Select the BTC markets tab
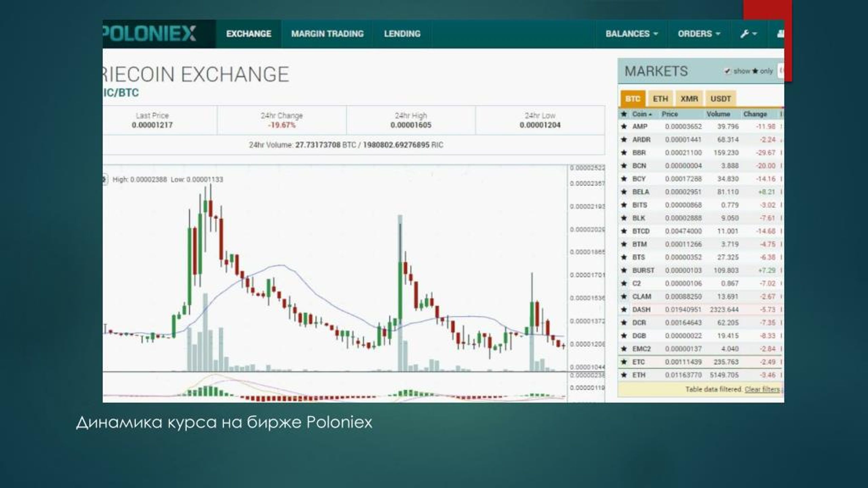The image size is (868, 488). (x=633, y=99)
